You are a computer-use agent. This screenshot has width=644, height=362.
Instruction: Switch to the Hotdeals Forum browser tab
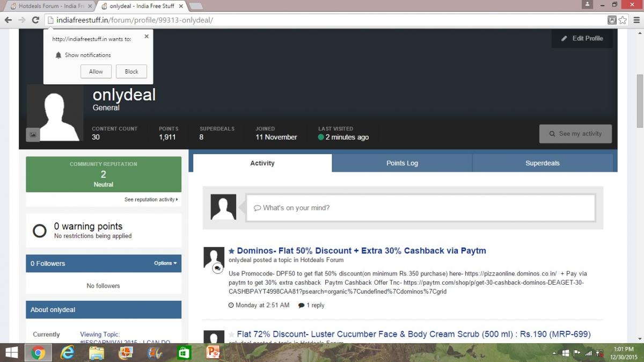point(51,6)
